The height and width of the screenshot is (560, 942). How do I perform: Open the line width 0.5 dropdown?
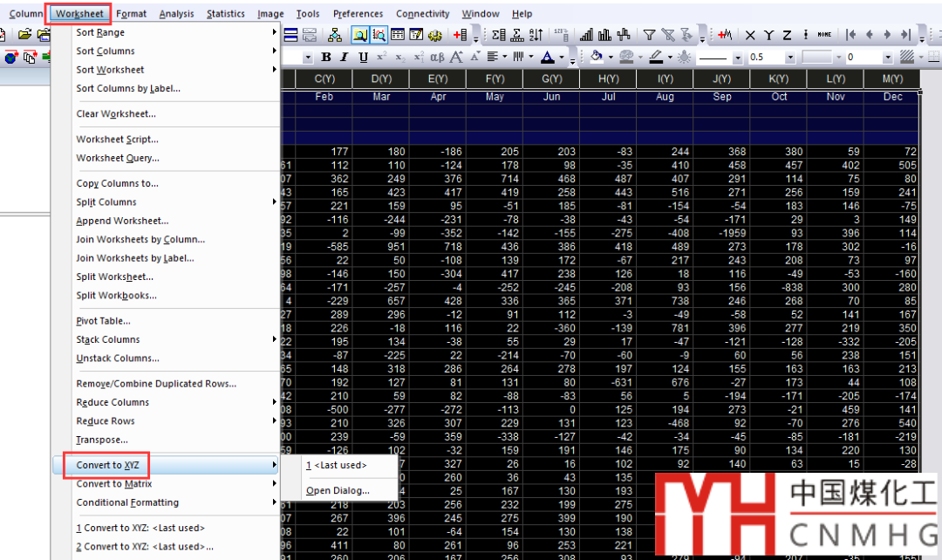click(790, 58)
